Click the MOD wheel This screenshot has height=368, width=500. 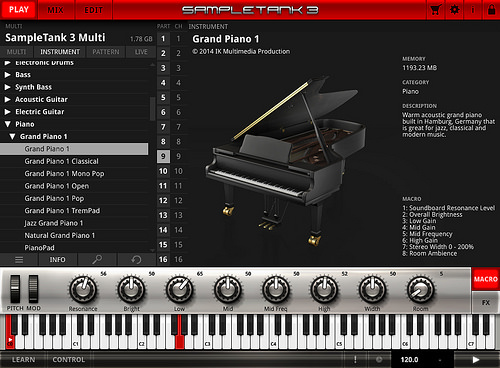[x=33, y=289]
